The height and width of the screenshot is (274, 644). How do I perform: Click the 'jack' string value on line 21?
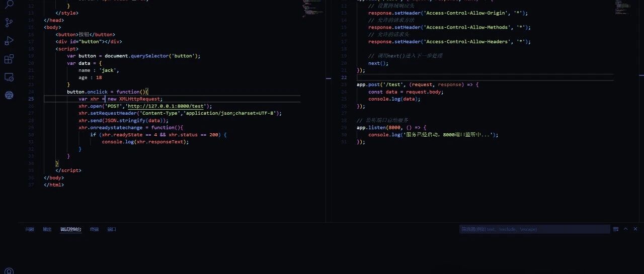tap(108, 70)
